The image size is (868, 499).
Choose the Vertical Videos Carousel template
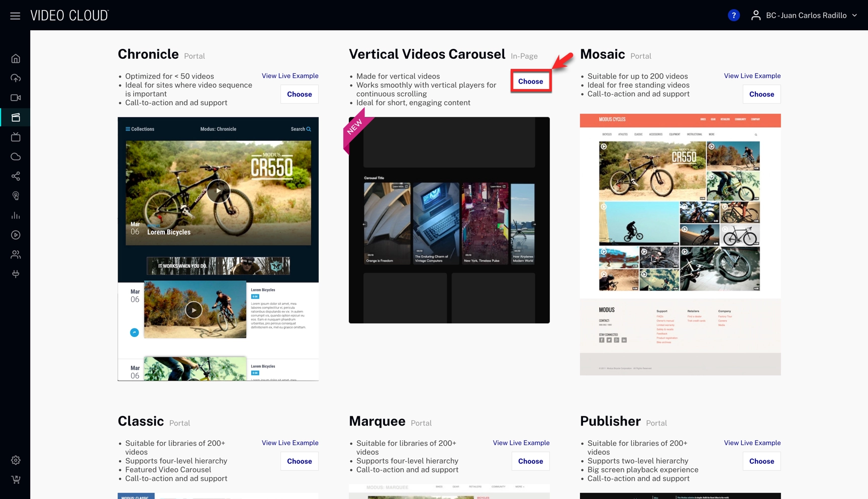[530, 81]
